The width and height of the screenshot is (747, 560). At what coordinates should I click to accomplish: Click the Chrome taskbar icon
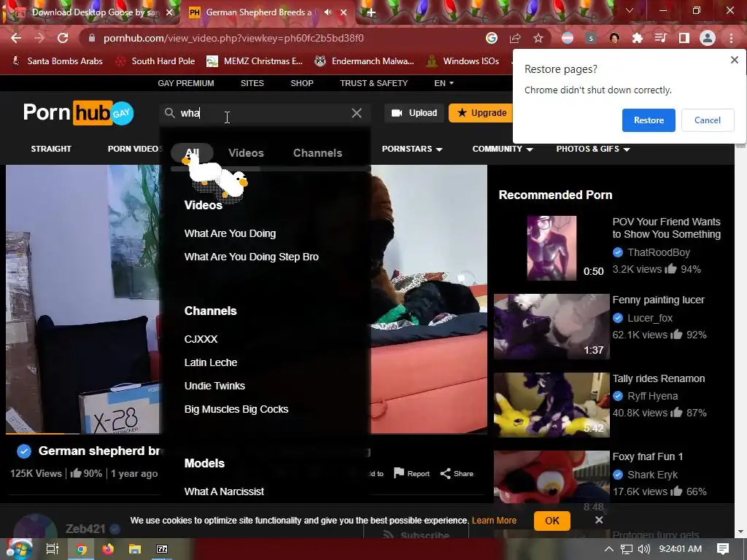tap(81, 549)
